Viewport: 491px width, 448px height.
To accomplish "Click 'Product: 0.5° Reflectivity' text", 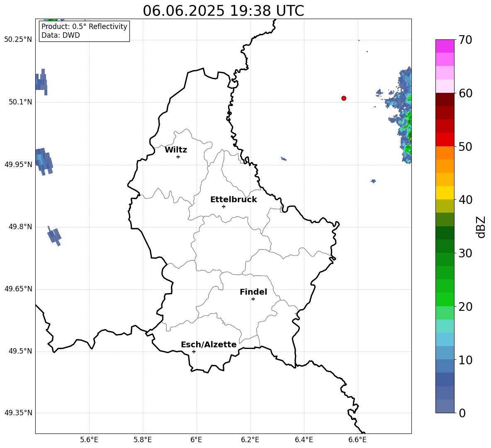I will tap(84, 27).
